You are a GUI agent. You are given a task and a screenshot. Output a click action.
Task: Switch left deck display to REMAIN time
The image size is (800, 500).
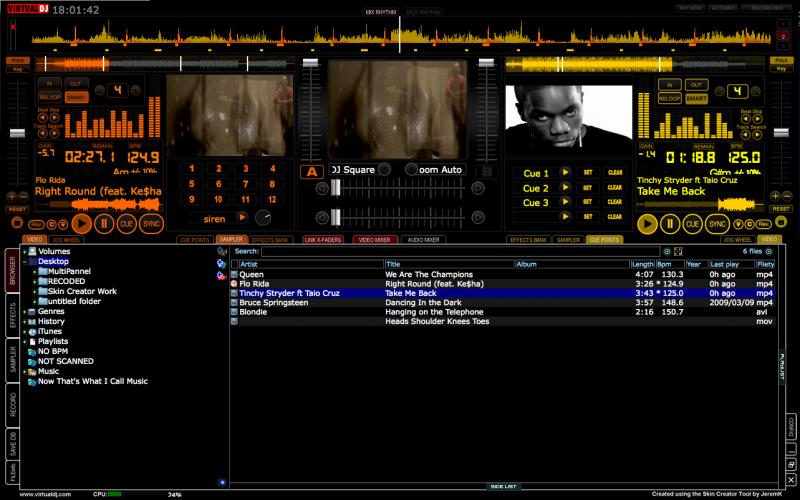[x=102, y=146]
